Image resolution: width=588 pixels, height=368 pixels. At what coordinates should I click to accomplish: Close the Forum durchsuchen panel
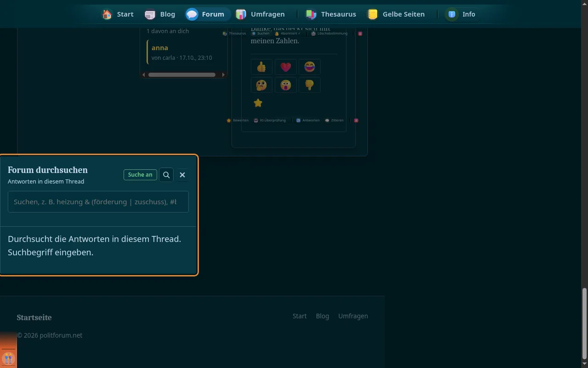[182, 175]
